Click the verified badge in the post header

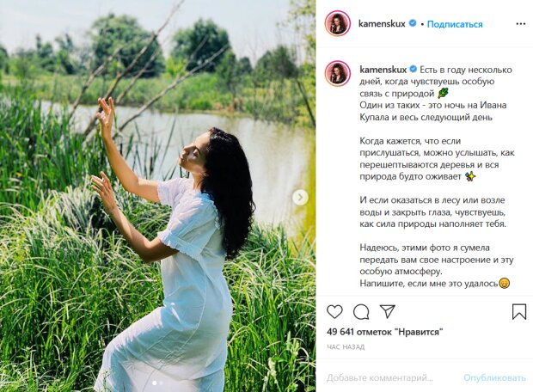[413, 23]
